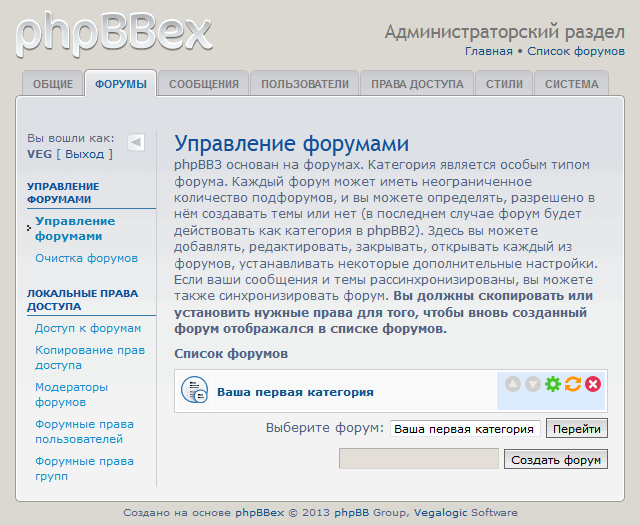Viewport: 640px width, 525px height.
Task: Click the Выход logout link
Action: click(84, 154)
